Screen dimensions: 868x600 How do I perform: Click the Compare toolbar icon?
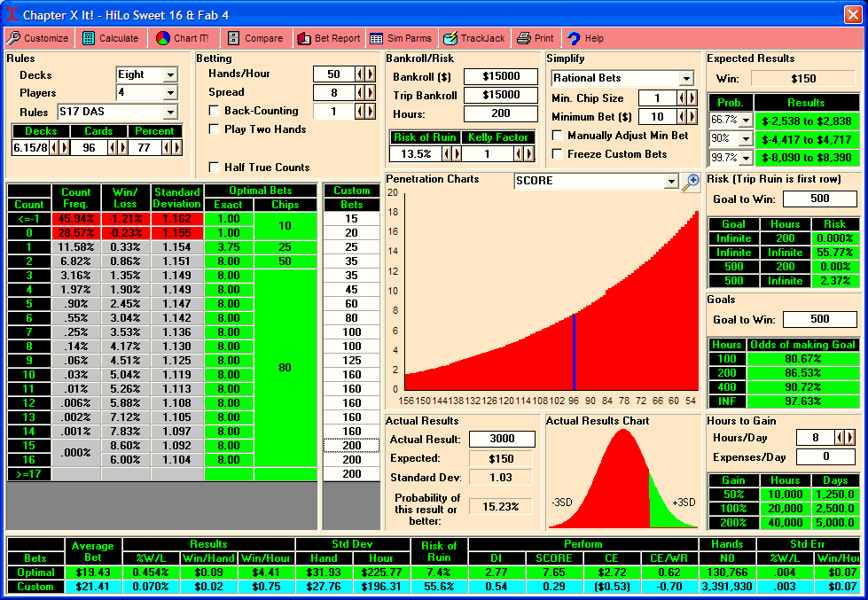click(x=234, y=38)
